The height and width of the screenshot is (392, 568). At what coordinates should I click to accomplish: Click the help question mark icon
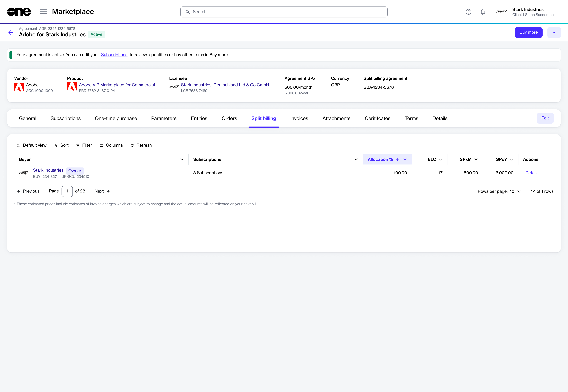point(468,12)
